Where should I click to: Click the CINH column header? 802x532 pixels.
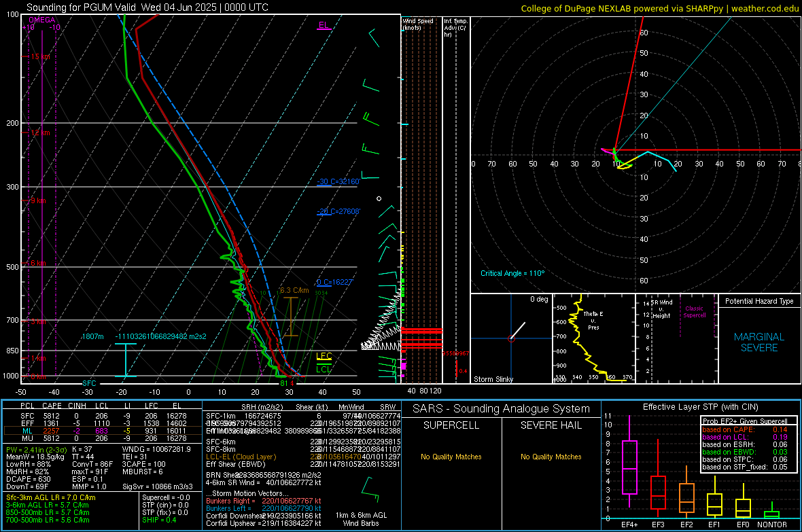point(77,406)
